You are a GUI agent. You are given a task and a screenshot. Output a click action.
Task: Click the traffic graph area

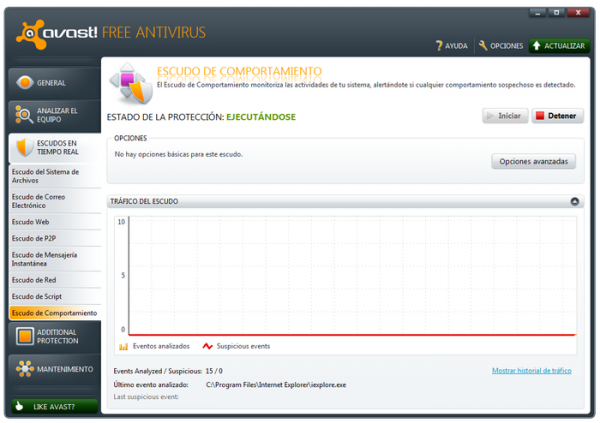click(x=352, y=276)
